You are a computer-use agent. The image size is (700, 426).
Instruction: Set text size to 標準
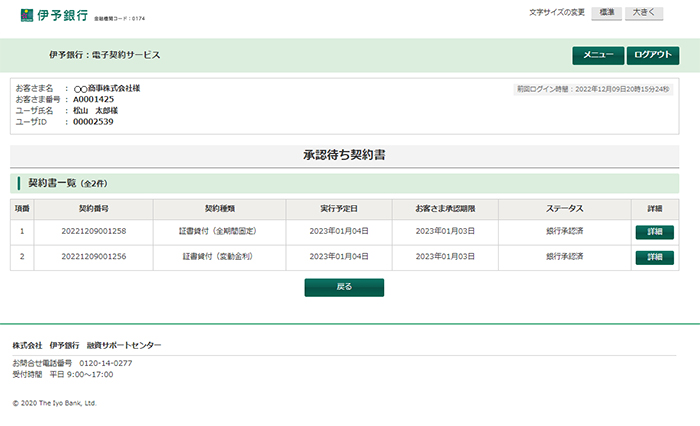click(x=606, y=13)
